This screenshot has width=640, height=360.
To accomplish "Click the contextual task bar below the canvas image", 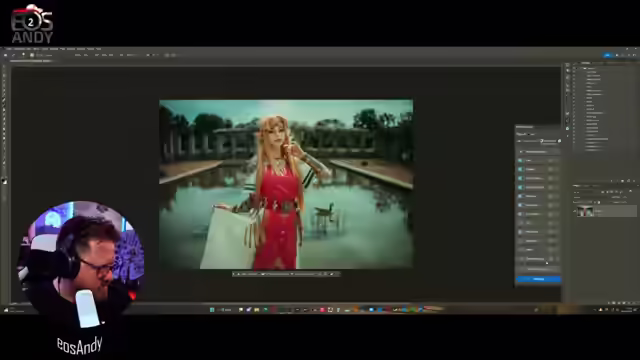I will (x=286, y=274).
